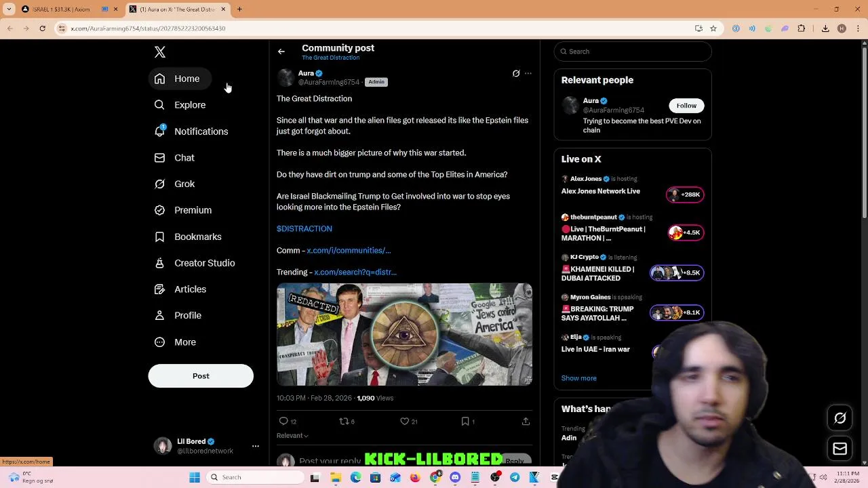Click Show more under Live on X
This screenshot has height=488, width=868.
coord(579,378)
